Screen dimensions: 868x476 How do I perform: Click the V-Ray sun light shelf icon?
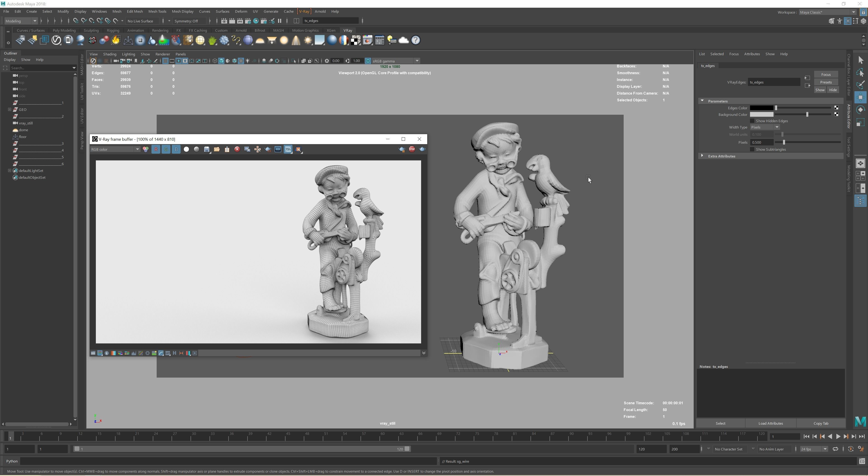[308, 40]
